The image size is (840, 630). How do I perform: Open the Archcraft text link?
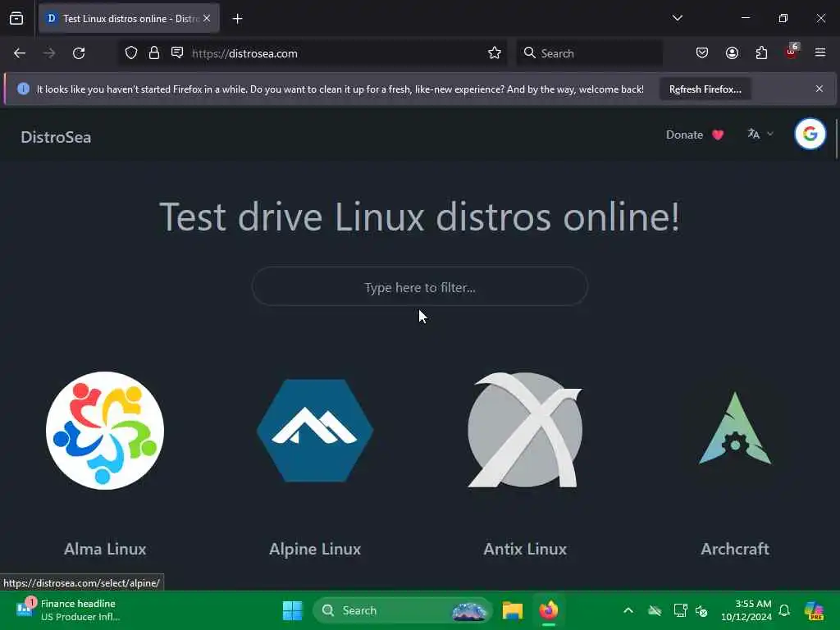pos(735,549)
